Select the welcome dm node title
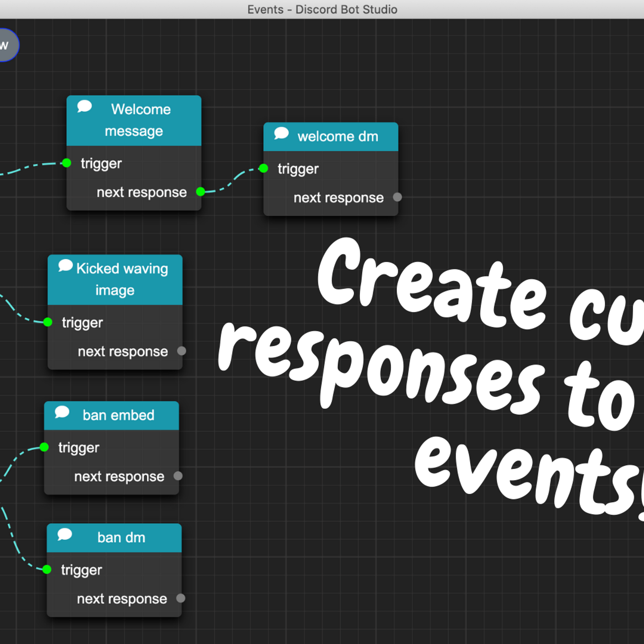The image size is (644, 644). tap(337, 137)
